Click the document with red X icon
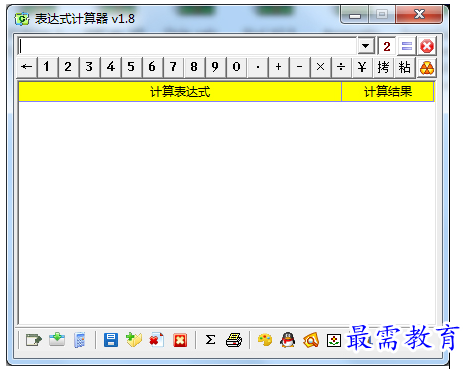 (157, 340)
